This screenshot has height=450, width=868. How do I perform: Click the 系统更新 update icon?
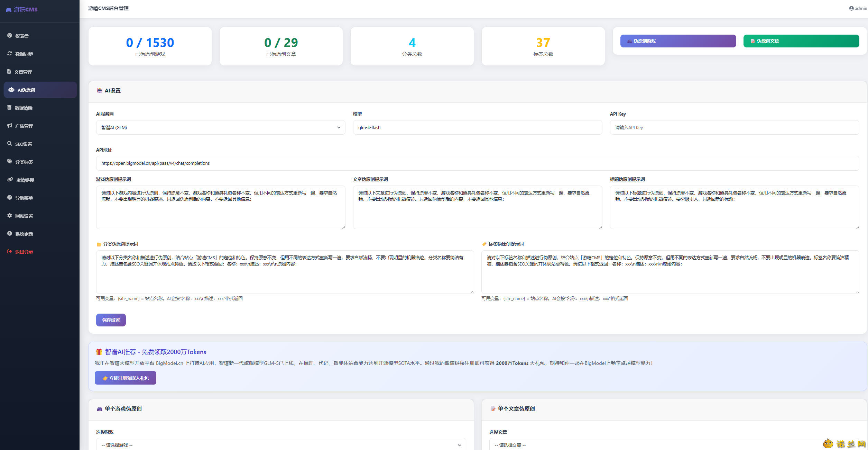coord(10,233)
